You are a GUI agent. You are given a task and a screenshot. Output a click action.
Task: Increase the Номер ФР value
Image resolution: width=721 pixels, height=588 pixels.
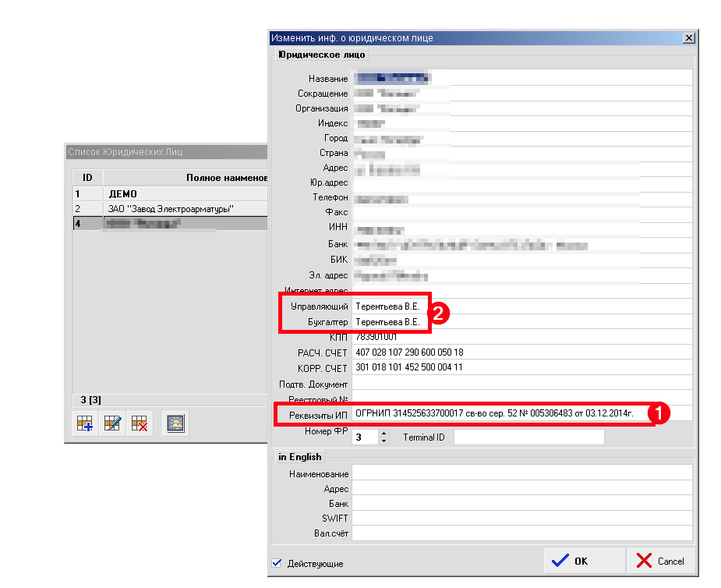[383, 434]
